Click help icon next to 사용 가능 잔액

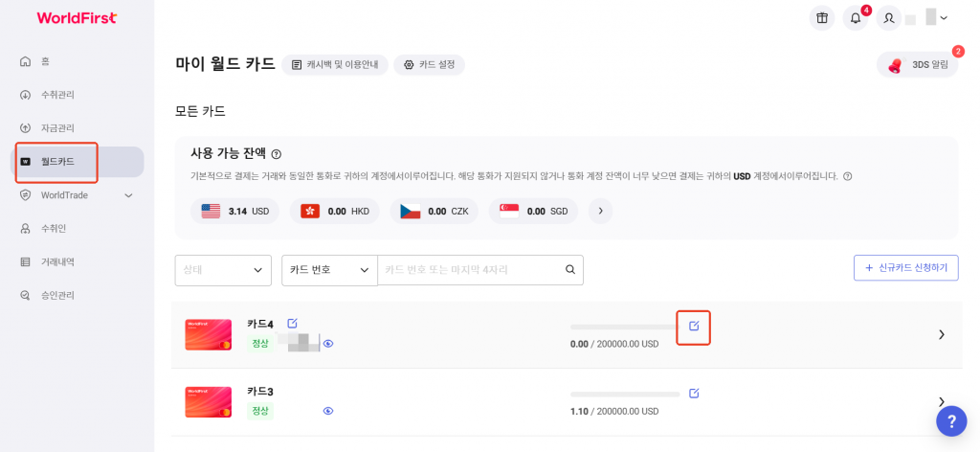(277, 154)
